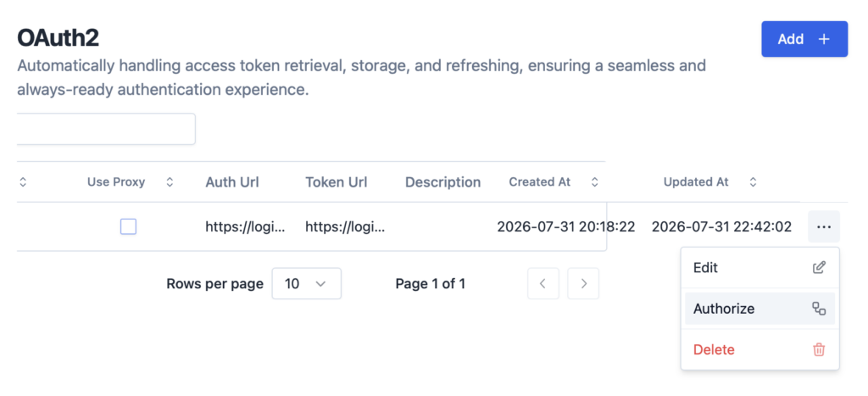Sort by Updated At using the sort arrows
This screenshot has height=396, width=868.
753,182
